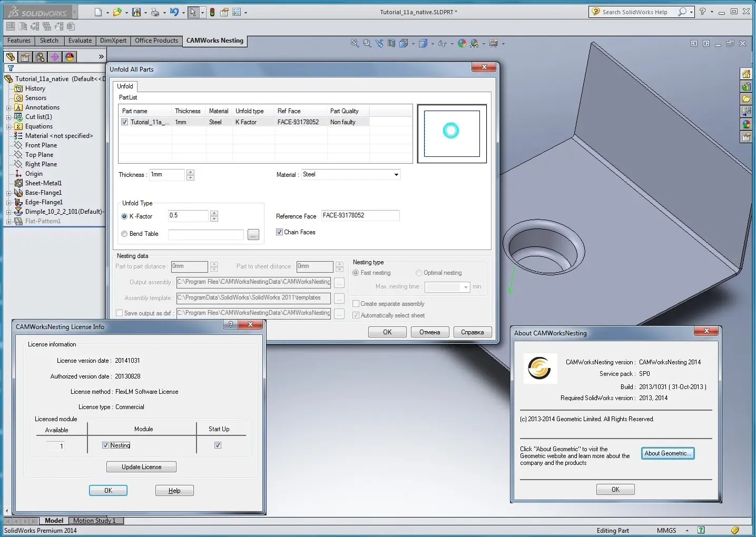Click the Rebuild traffic light icon

pyautogui.click(x=212, y=12)
